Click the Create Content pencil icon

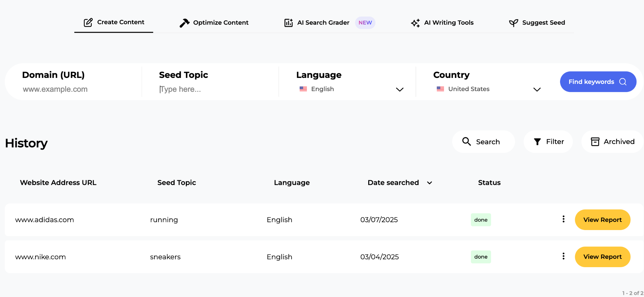tap(88, 22)
